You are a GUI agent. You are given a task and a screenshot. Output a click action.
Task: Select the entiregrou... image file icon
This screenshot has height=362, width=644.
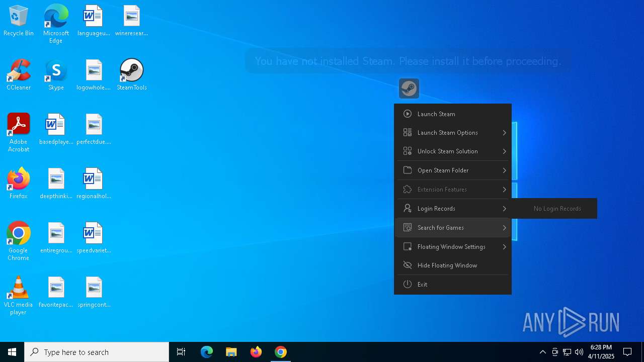coord(56,238)
